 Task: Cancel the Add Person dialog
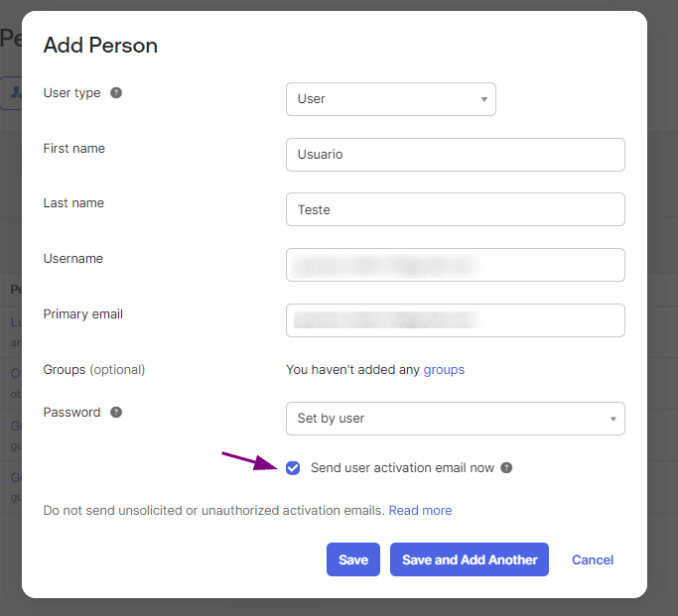[x=593, y=559]
